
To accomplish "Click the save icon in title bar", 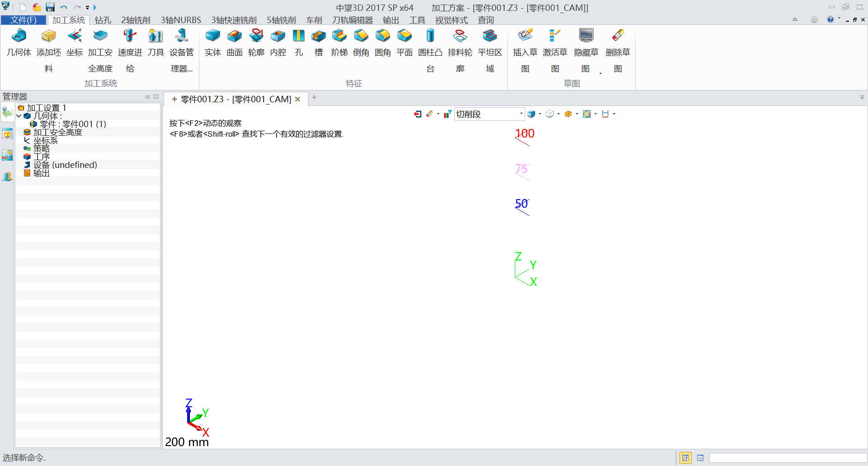I will pyautogui.click(x=50, y=7).
